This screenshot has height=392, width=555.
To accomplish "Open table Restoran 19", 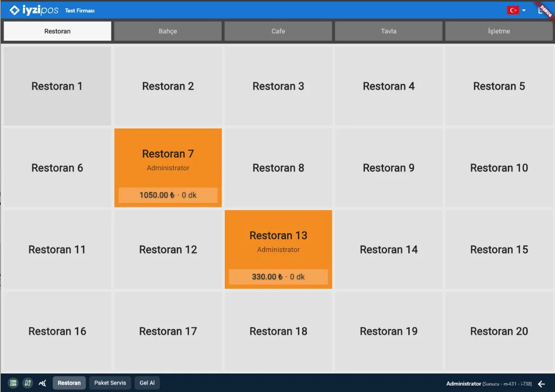I will click(x=388, y=331).
